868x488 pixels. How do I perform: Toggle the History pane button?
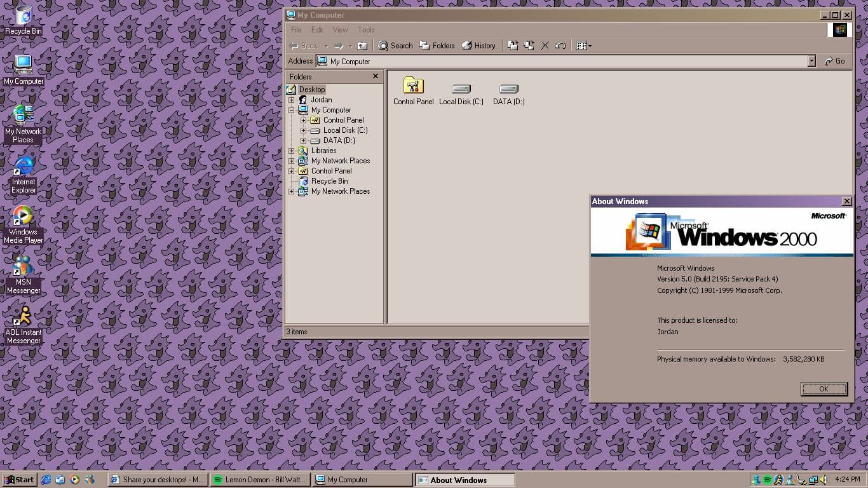(x=478, y=46)
